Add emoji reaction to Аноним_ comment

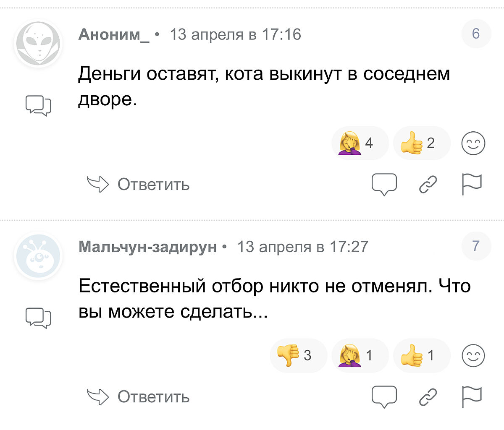(x=473, y=143)
